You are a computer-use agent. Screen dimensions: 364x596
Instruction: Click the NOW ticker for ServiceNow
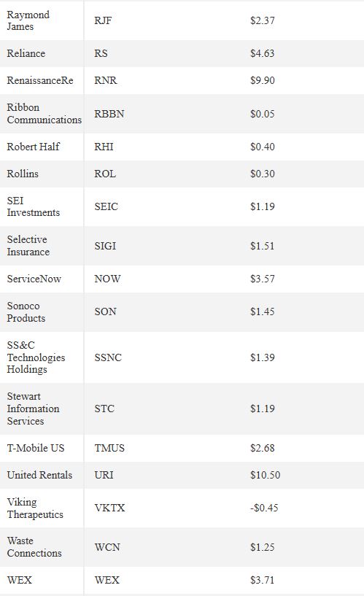coord(107,279)
